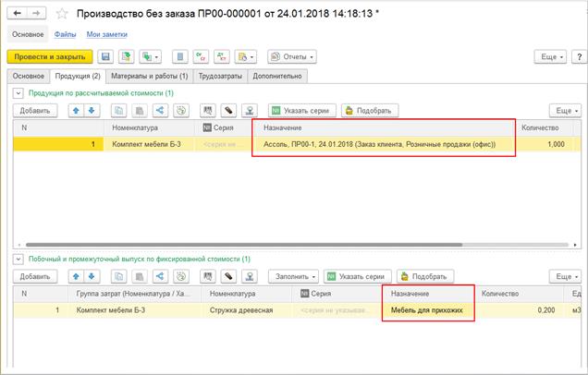Click Подобрать in the lower table toolbar
The width and height of the screenshot is (588, 375).
pyautogui.click(x=425, y=276)
